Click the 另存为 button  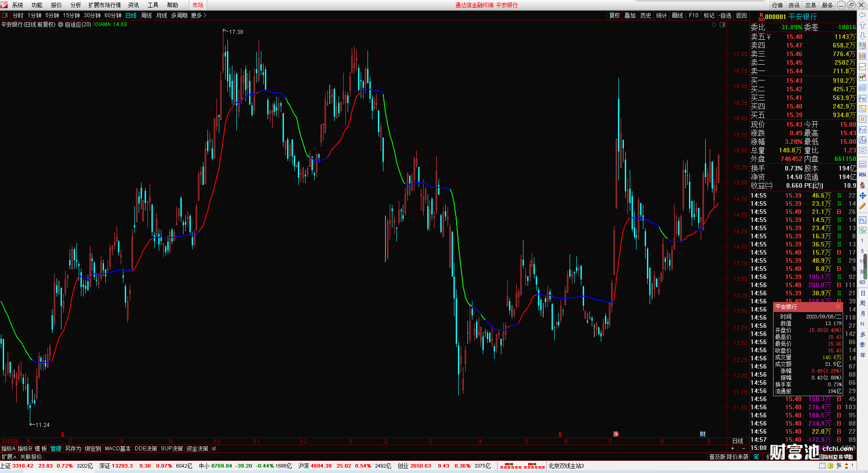[x=73, y=449]
